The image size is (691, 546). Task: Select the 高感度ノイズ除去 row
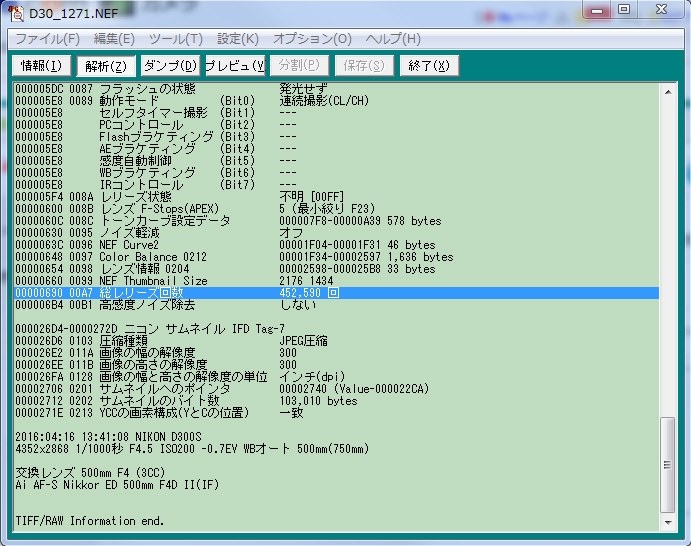[x=337, y=305]
